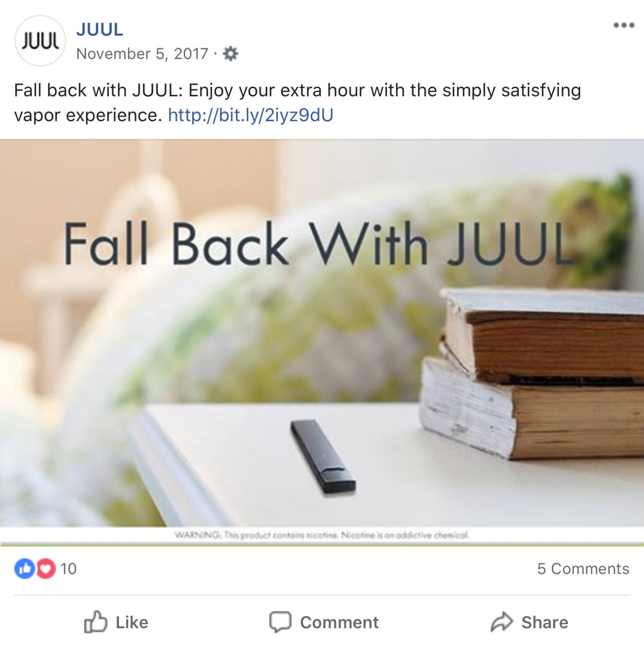
Task: Open the JUUL page name link
Action: 100,29
